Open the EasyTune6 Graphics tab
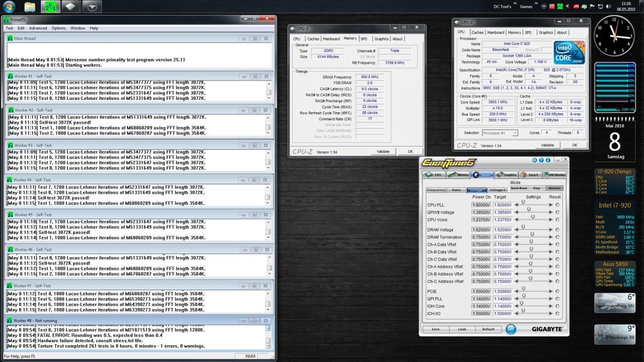 click(x=506, y=175)
